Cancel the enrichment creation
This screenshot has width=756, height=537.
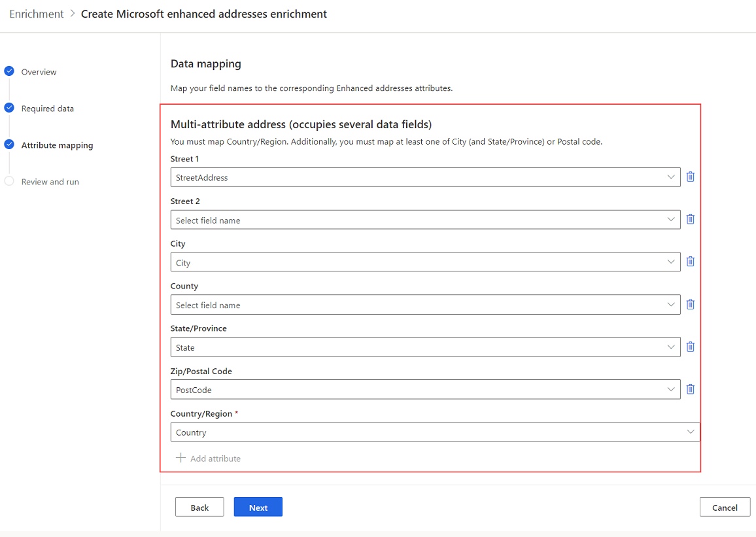pyautogui.click(x=725, y=507)
